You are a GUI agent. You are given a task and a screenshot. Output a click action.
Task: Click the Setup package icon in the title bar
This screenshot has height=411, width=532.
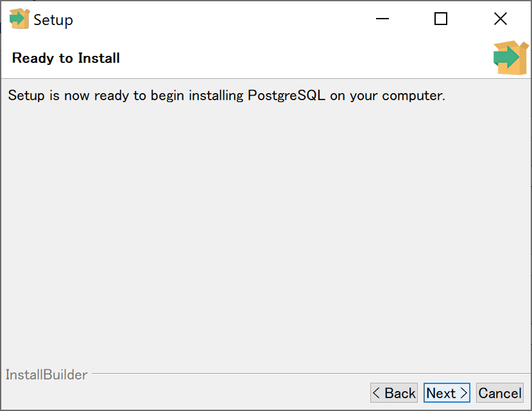click(19, 19)
